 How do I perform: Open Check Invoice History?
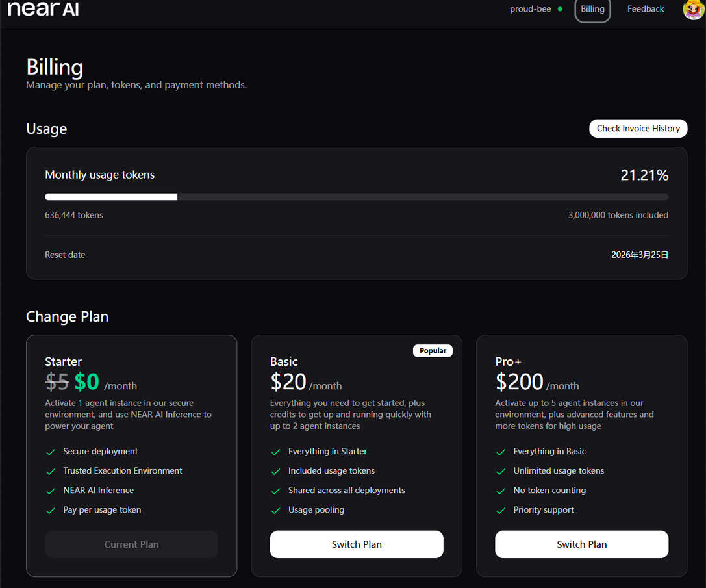(638, 129)
